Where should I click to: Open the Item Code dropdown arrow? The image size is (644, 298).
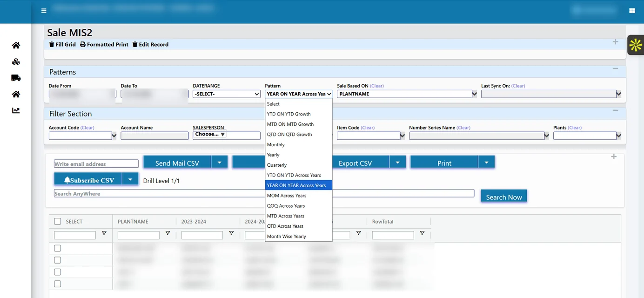(402, 136)
